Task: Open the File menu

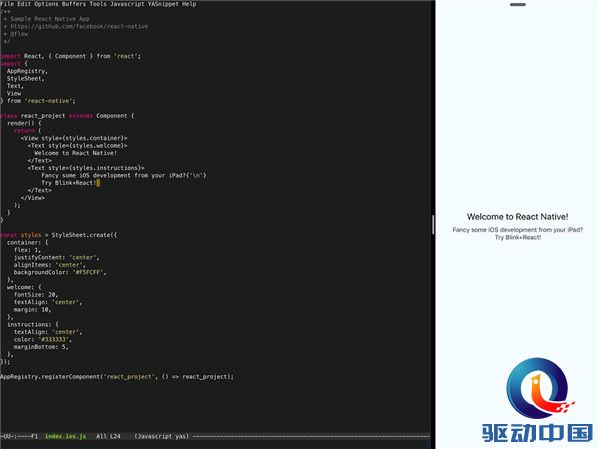Action: [8, 4]
